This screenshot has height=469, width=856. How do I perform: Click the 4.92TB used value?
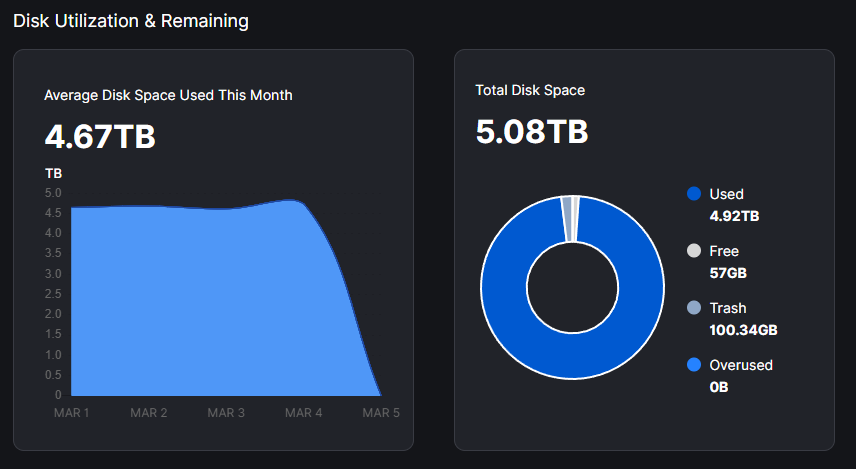(x=734, y=216)
